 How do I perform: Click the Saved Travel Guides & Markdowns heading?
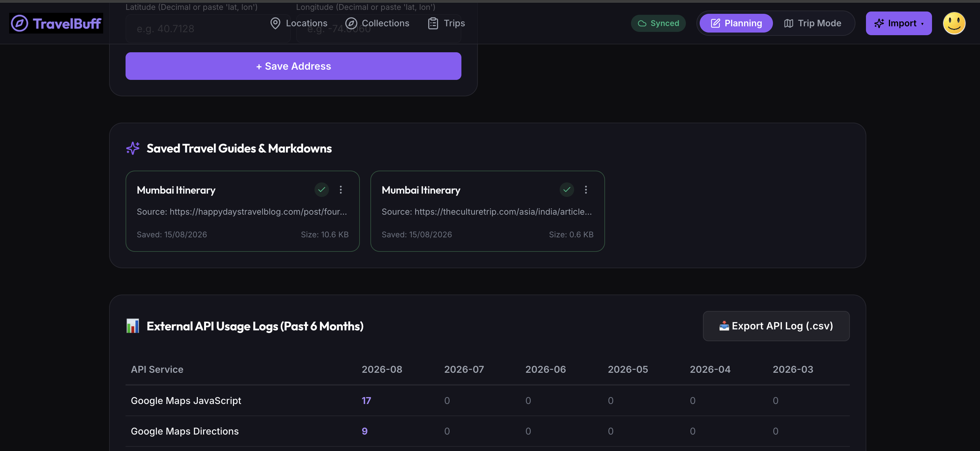[239, 148]
